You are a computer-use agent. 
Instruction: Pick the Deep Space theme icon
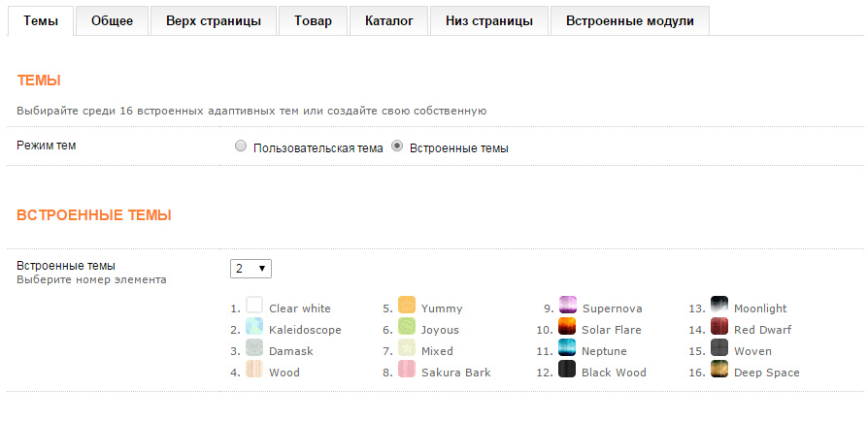[719, 370]
